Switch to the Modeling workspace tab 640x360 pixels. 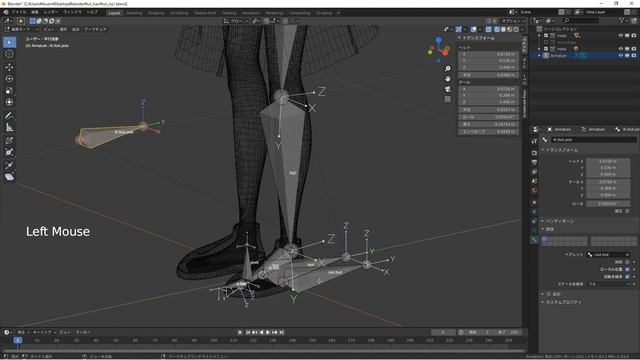coord(134,13)
